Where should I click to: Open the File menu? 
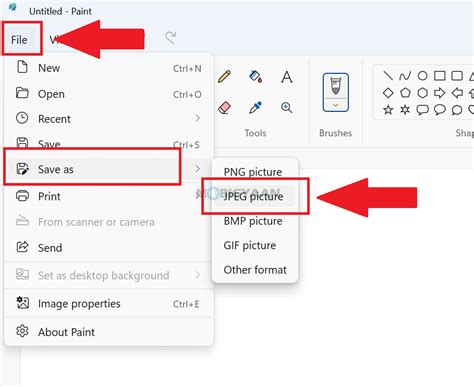pyautogui.click(x=19, y=40)
